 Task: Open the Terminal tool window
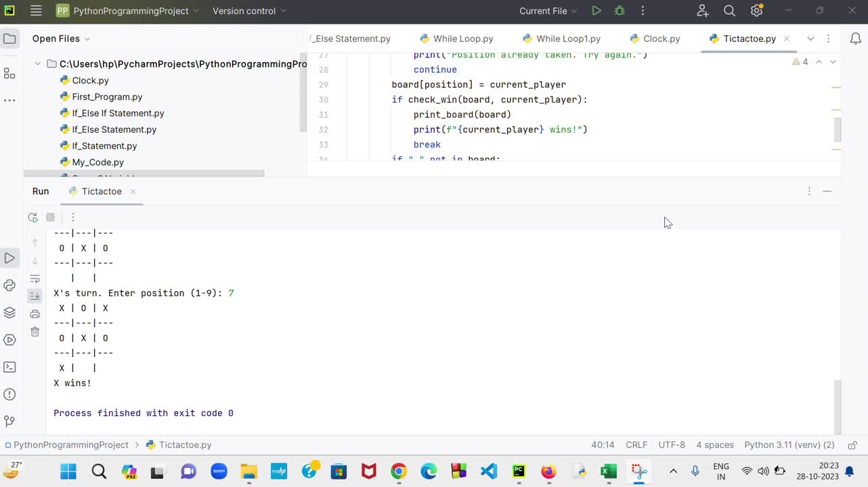(x=9, y=367)
